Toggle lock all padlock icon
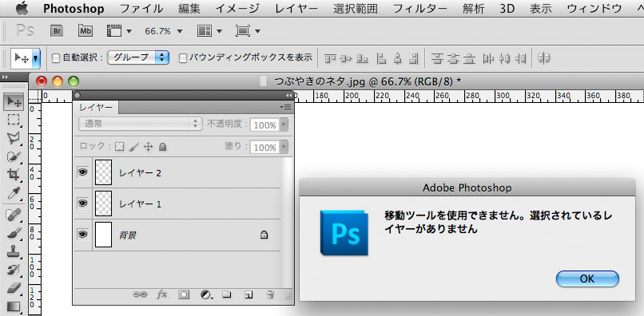The width and height of the screenshot is (644, 316). pyautogui.click(x=163, y=147)
